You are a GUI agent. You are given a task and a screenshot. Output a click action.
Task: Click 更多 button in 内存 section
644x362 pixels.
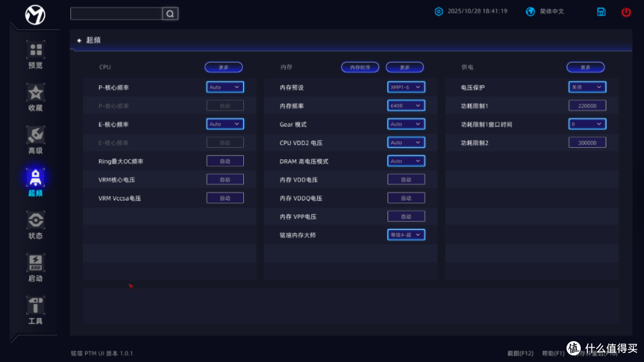point(405,67)
